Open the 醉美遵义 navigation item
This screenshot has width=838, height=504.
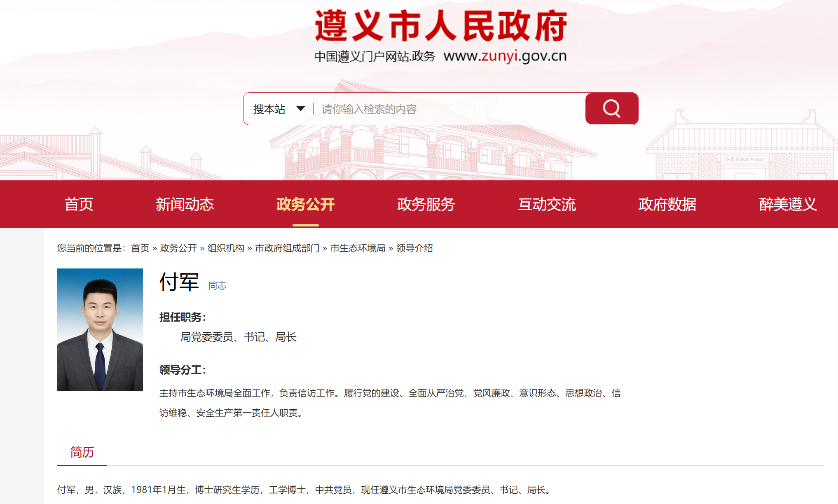click(x=788, y=204)
